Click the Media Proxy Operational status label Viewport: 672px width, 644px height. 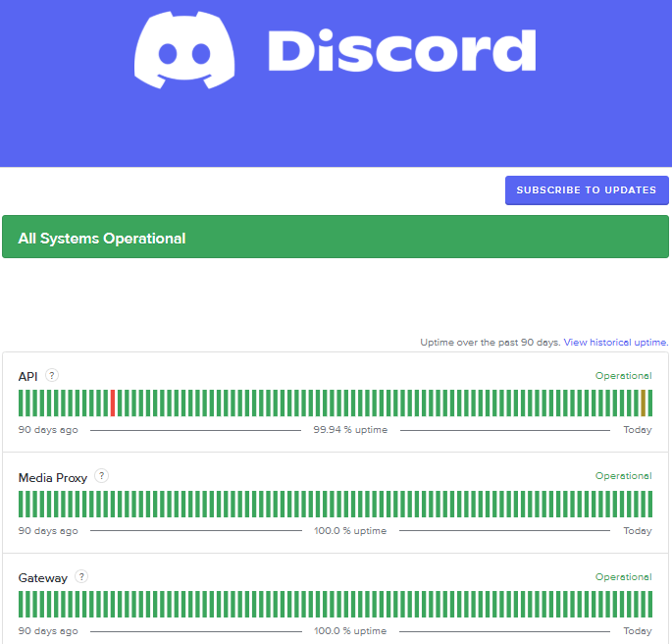point(624,476)
